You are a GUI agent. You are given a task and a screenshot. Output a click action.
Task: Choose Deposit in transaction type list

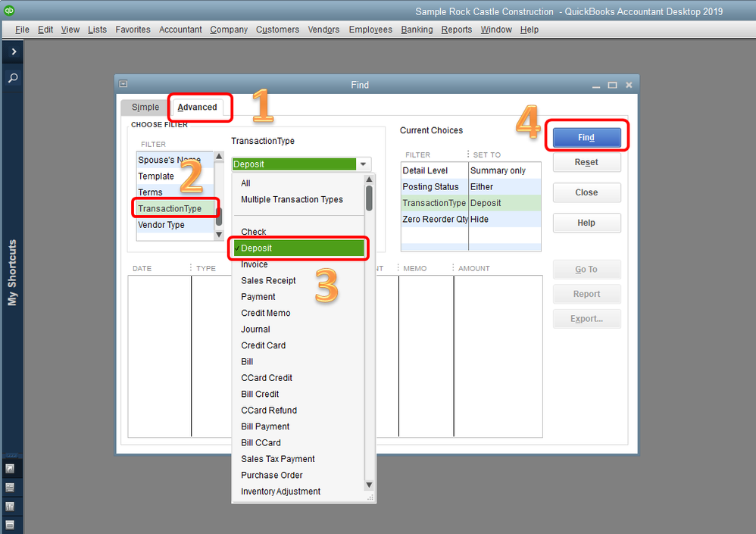click(298, 248)
